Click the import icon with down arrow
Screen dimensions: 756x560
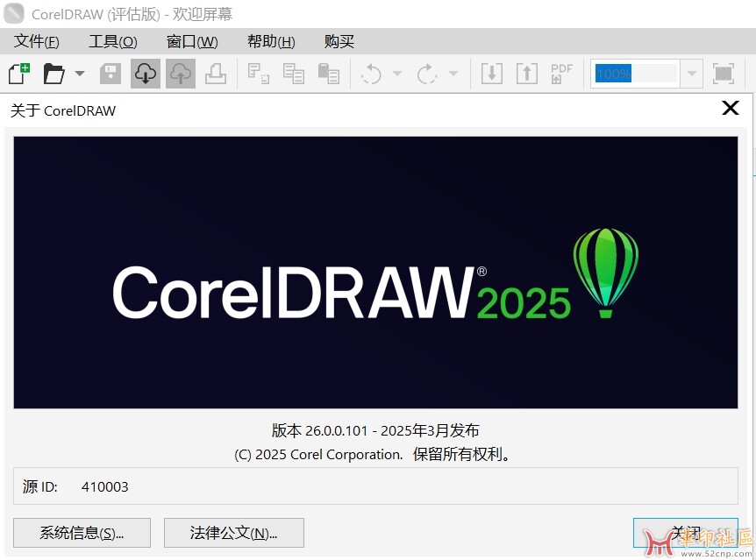pos(492,74)
